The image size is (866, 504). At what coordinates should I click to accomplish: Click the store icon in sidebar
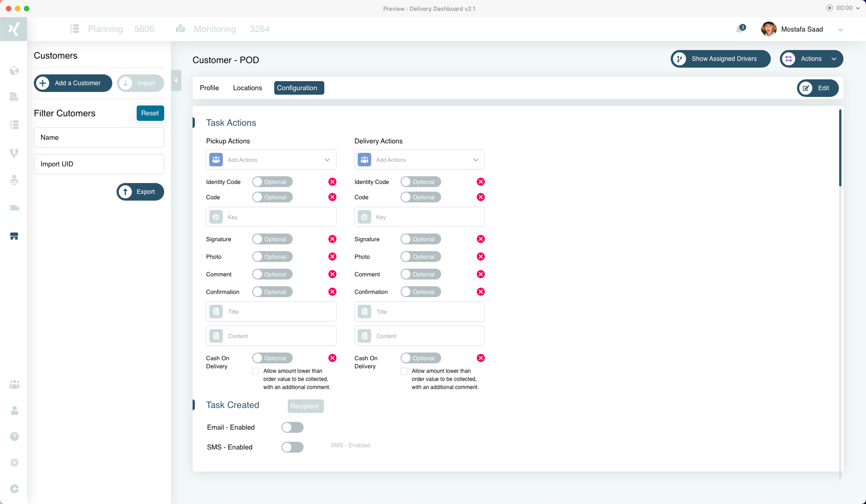[14, 236]
